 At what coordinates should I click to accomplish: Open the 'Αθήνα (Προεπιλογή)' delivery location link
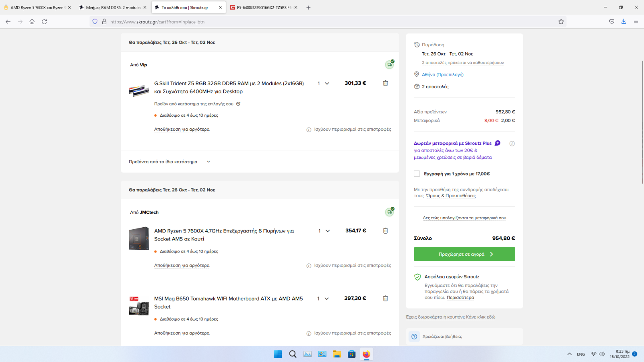[443, 74]
